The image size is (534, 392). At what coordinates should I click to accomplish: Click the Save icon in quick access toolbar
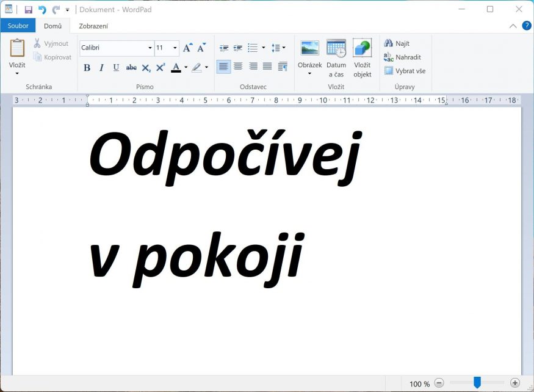(28, 10)
